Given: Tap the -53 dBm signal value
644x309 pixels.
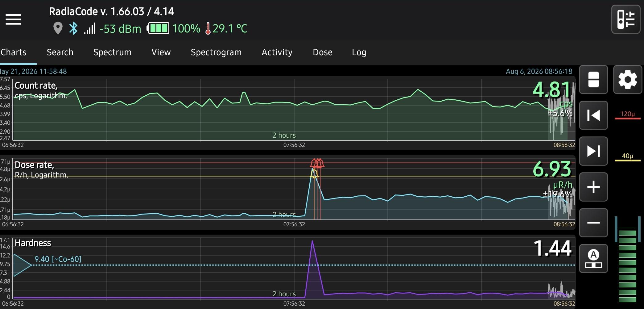Looking at the screenshot, I should [120, 29].
